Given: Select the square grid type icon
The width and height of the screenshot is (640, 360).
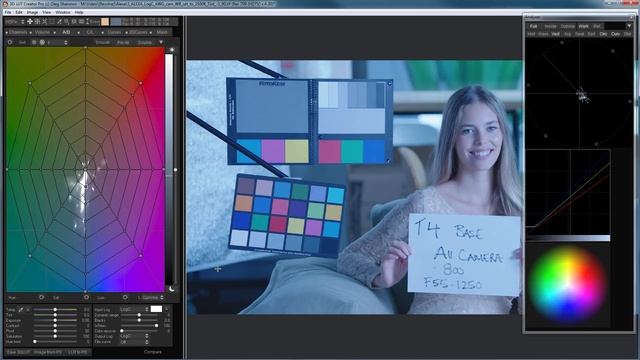Looking at the screenshot, I should (x=34, y=42).
